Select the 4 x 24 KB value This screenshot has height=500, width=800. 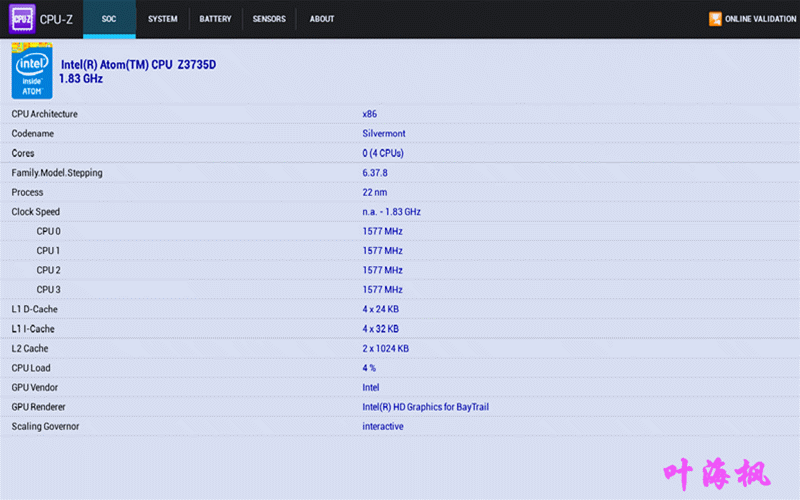[381, 309]
